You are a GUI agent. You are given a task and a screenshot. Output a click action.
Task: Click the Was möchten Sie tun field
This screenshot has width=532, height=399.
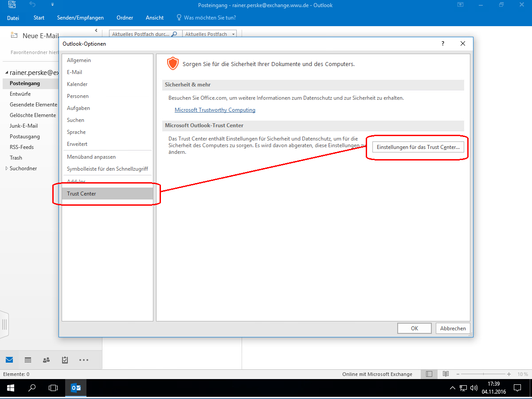(x=209, y=18)
